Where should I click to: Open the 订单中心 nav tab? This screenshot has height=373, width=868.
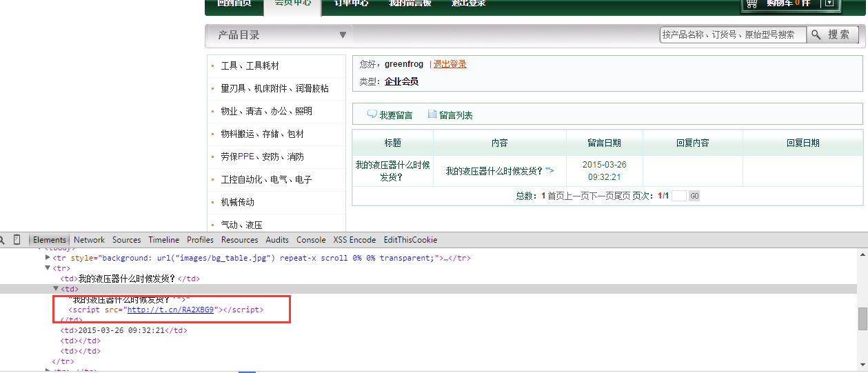coord(352,4)
